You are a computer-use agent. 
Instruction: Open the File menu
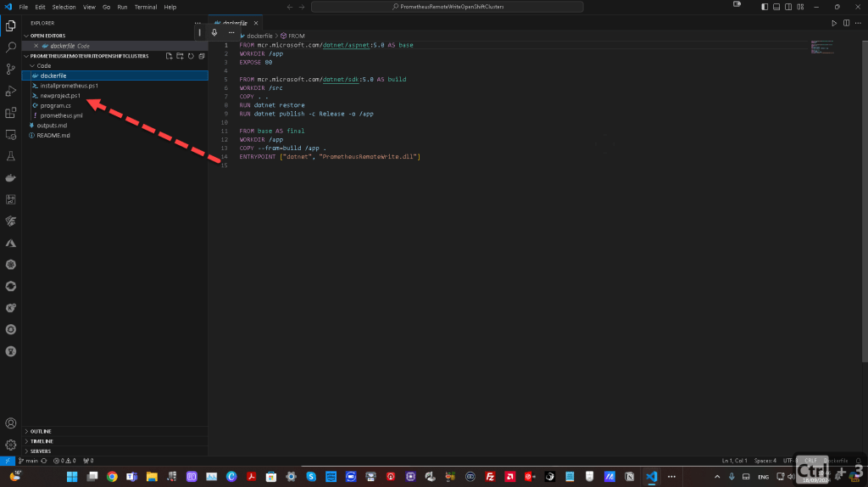pyautogui.click(x=23, y=7)
